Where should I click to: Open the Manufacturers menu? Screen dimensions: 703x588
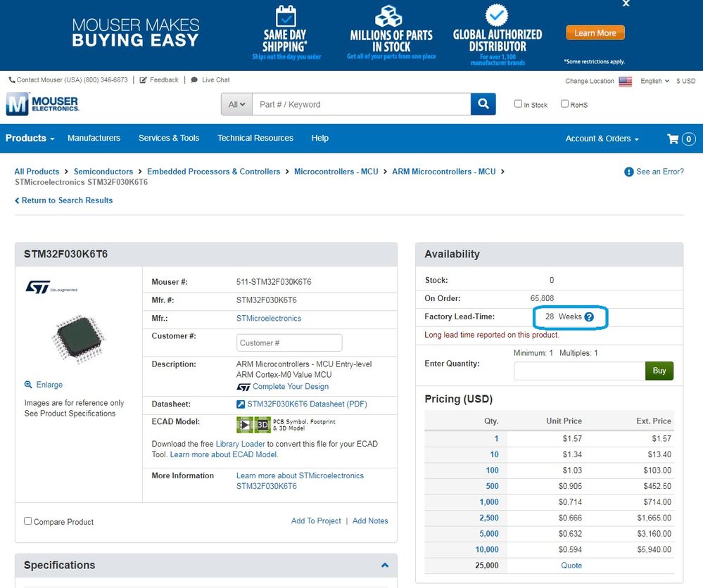coord(94,138)
